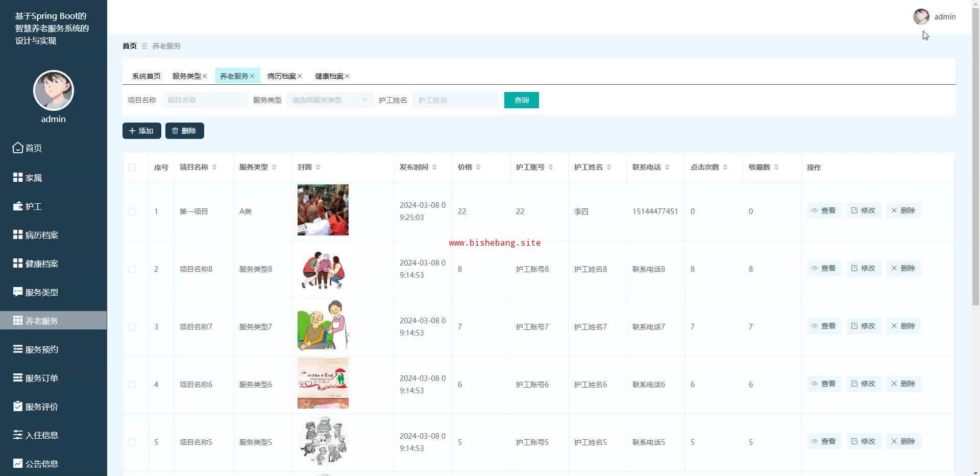Image resolution: width=980 pixels, height=476 pixels.
Task: Check the checkbox for row 第一项目
Action: [132, 211]
